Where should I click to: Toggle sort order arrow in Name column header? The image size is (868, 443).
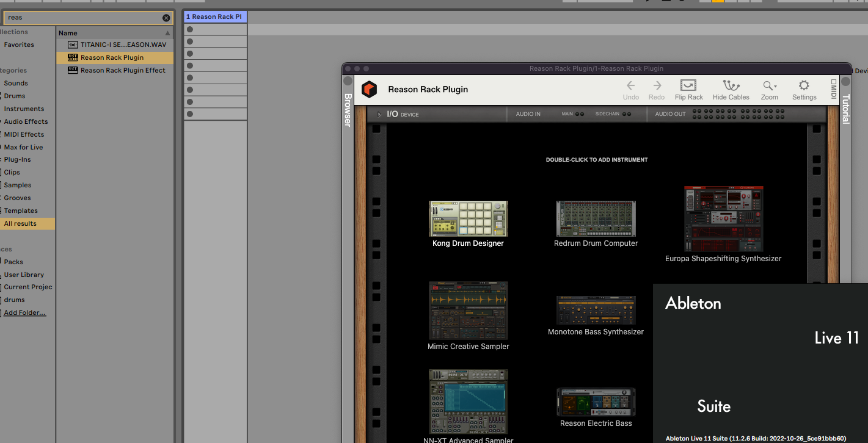[168, 33]
